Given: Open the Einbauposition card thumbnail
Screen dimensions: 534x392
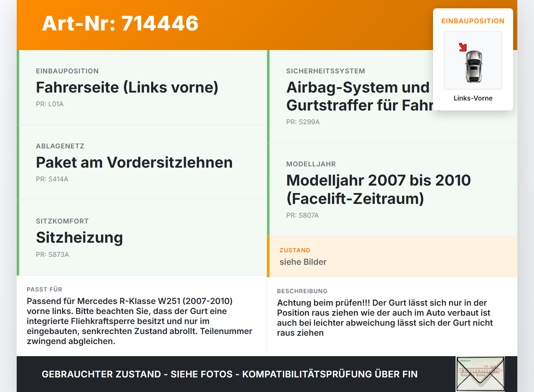Looking at the screenshot, I should (x=473, y=60).
